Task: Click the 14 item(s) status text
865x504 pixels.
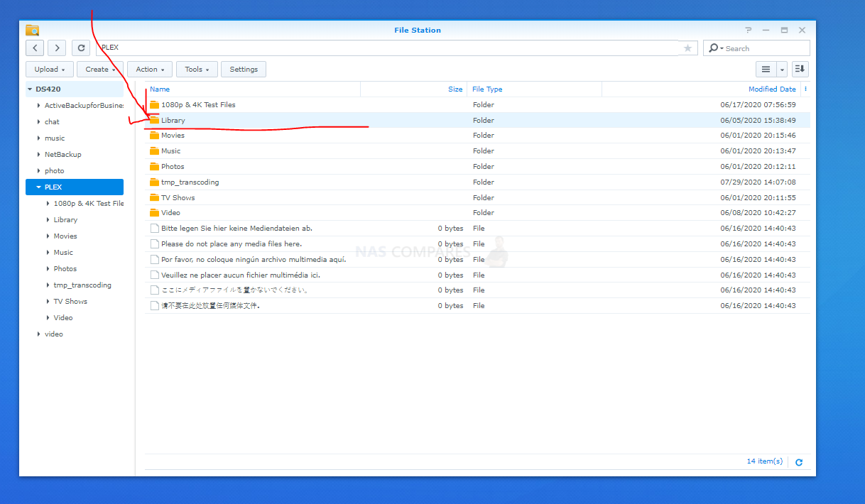Action: pyautogui.click(x=765, y=461)
